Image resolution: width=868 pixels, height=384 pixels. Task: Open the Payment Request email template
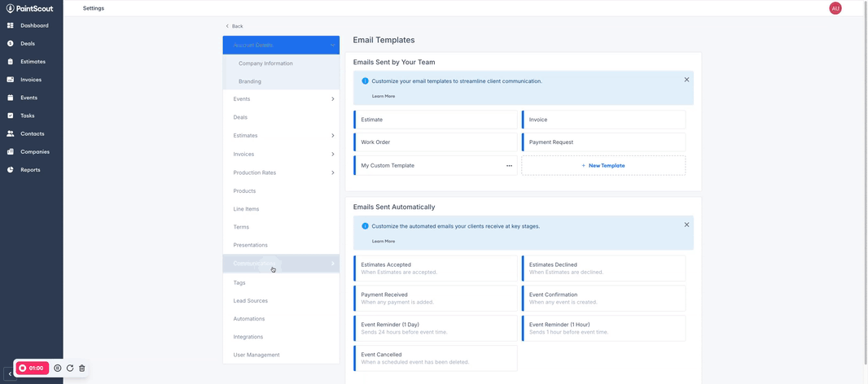[603, 142]
